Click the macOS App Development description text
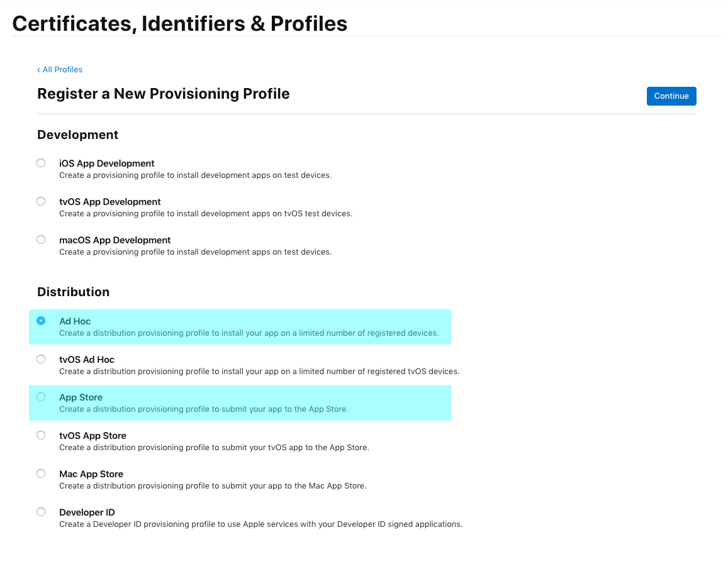The width and height of the screenshot is (728, 564). click(x=195, y=252)
